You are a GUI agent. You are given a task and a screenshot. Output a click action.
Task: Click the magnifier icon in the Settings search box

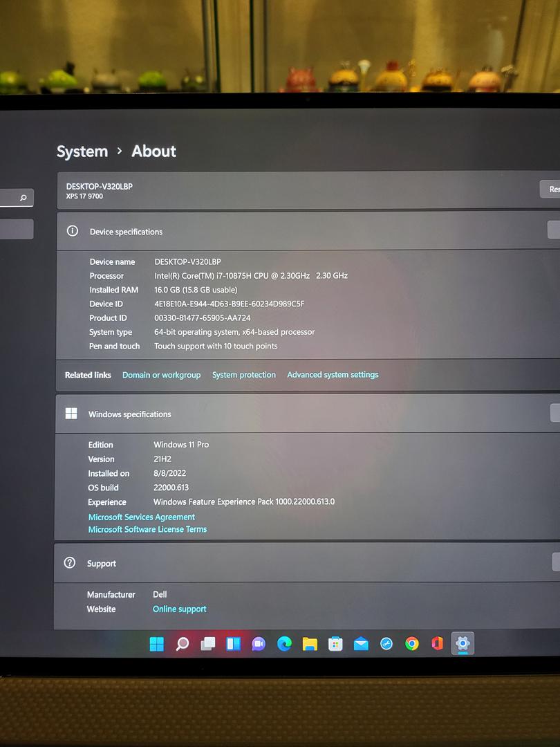[24, 198]
